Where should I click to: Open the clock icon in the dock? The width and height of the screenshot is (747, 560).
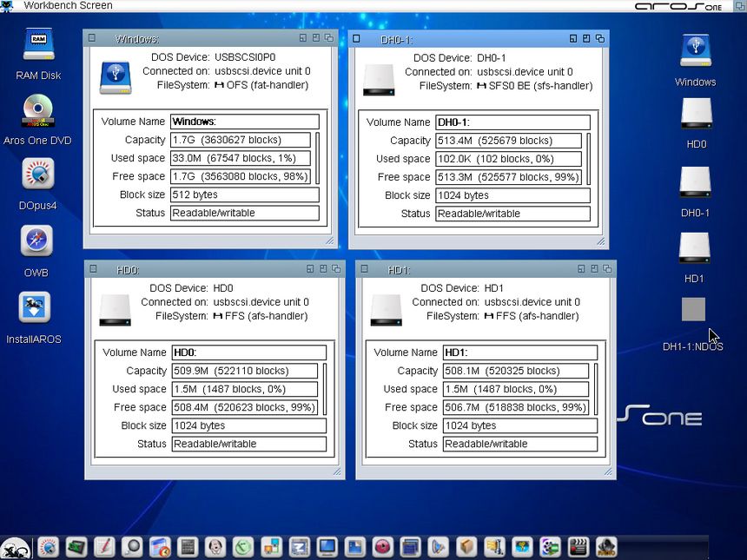(244, 547)
